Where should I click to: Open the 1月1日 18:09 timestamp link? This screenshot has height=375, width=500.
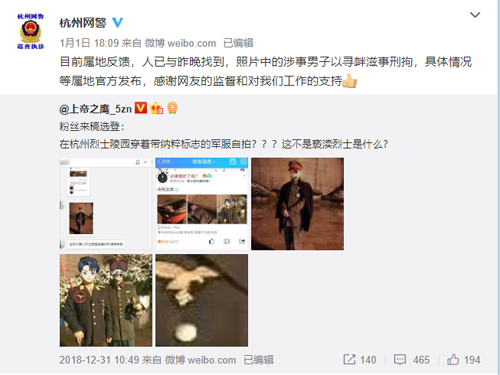pyautogui.click(x=89, y=43)
